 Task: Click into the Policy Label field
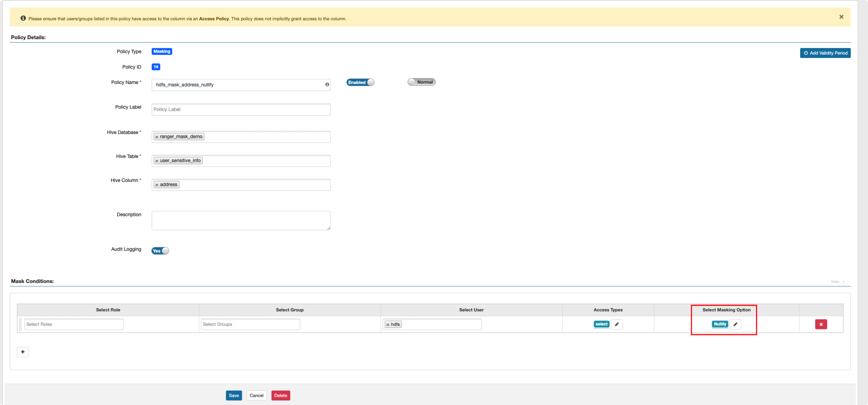click(241, 109)
